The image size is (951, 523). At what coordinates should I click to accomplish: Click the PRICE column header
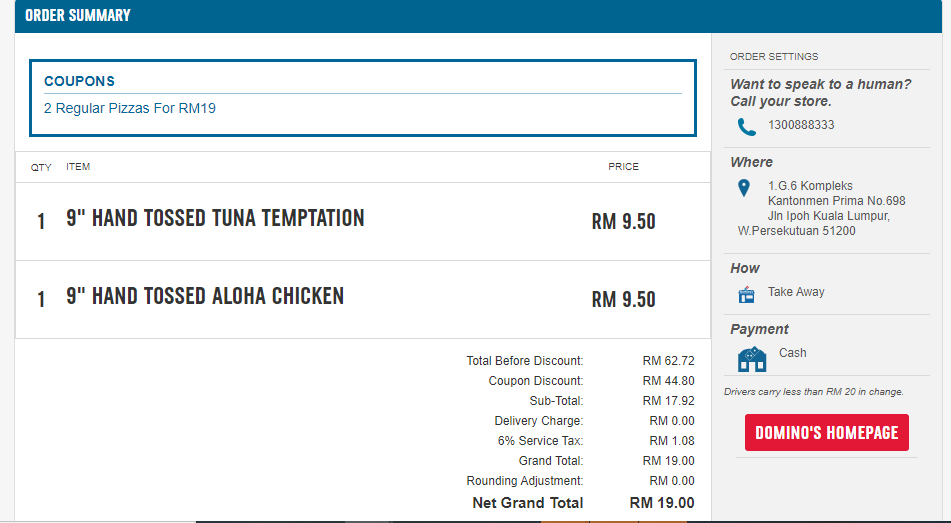pos(623,167)
